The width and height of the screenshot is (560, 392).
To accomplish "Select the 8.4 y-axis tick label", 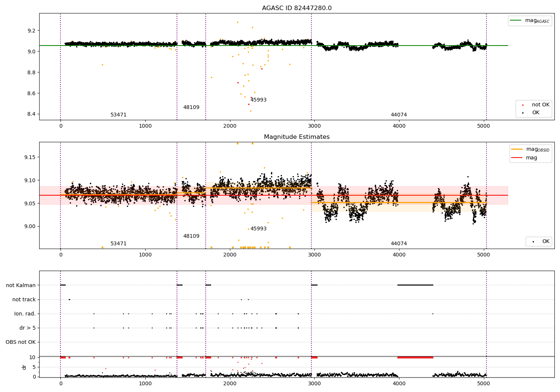I will [31, 114].
